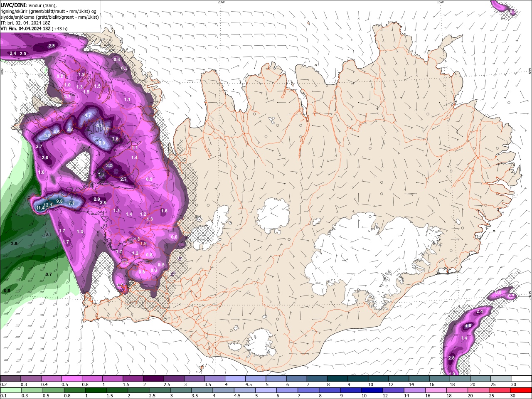
Task: Click the 30 label in the top legend row
Action: 513,384
